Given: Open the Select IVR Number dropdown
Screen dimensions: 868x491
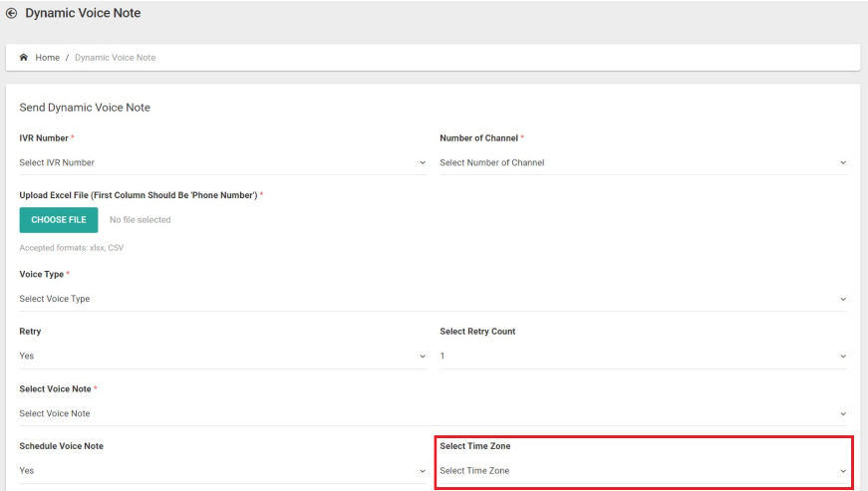Looking at the screenshot, I should (x=222, y=162).
